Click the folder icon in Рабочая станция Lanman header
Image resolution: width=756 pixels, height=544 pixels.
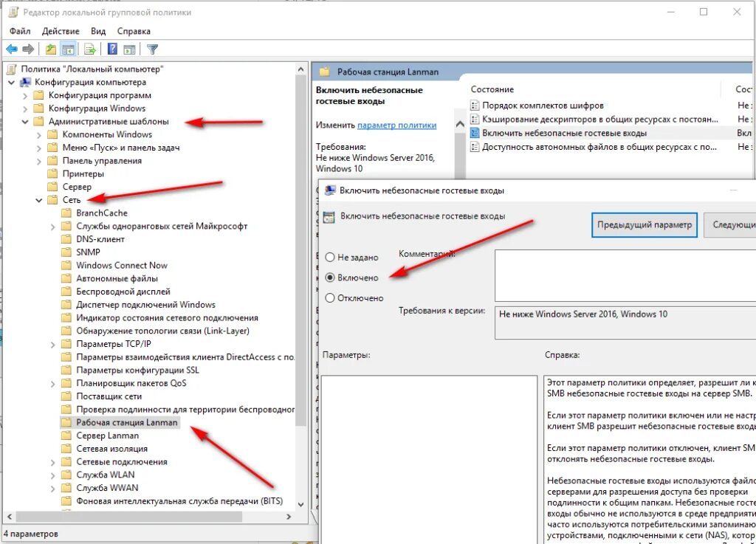coord(325,72)
